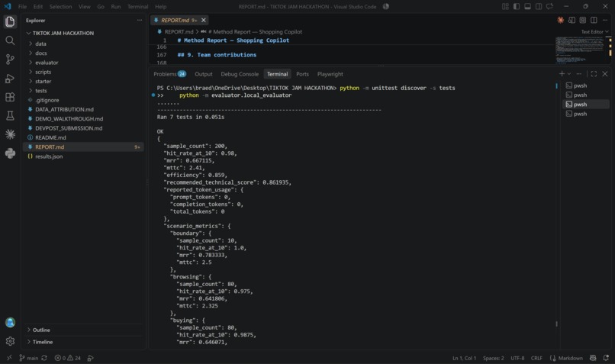Open the File menu
Image resolution: width=615 pixels, height=364 pixels.
click(x=22, y=7)
